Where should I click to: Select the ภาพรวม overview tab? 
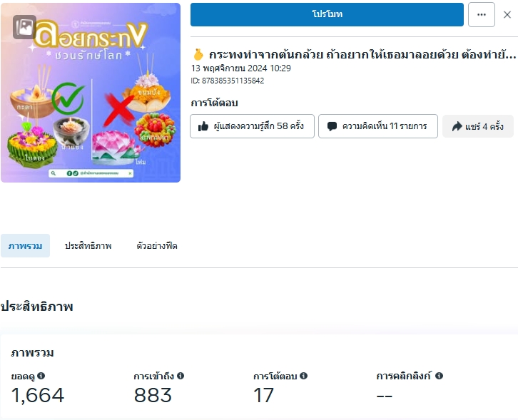[x=25, y=246]
